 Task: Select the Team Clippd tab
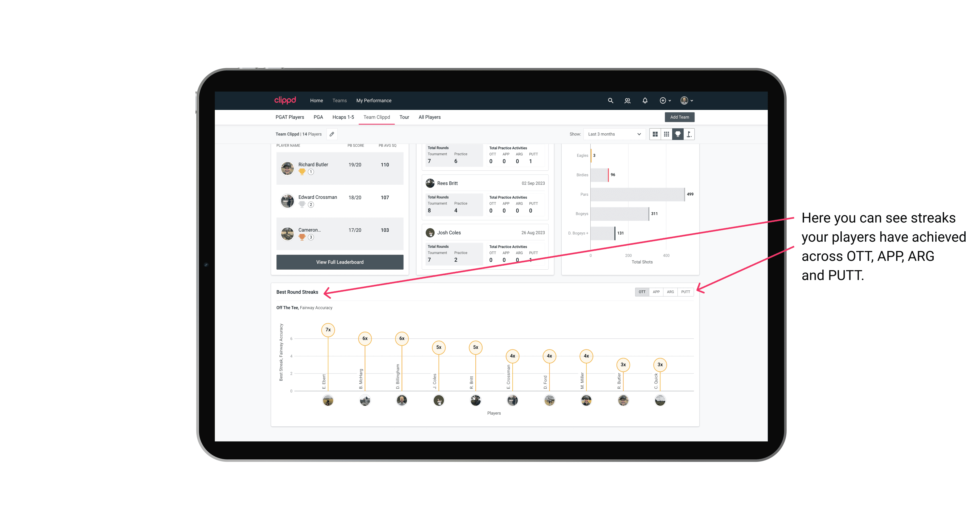377,117
